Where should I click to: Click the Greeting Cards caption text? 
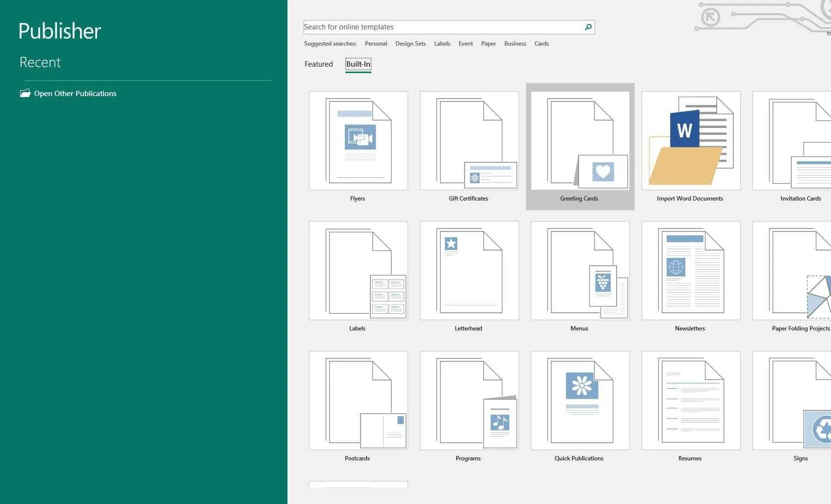579,199
